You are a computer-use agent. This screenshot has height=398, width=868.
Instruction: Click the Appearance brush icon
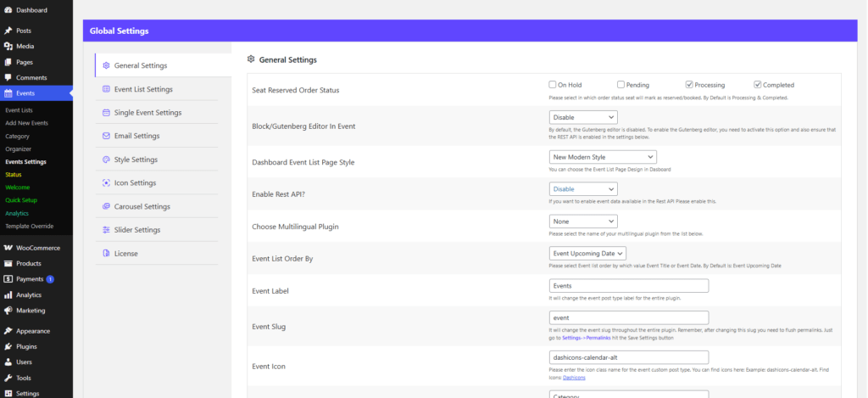8,331
